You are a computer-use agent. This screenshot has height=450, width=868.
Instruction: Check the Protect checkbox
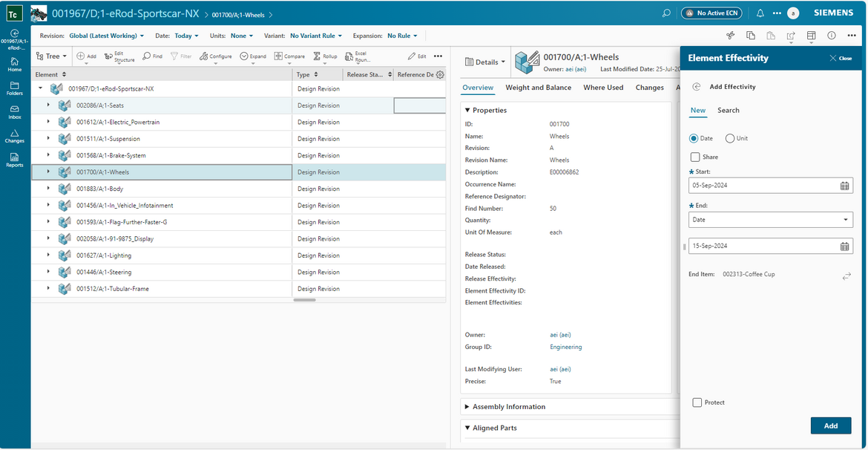point(697,402)
